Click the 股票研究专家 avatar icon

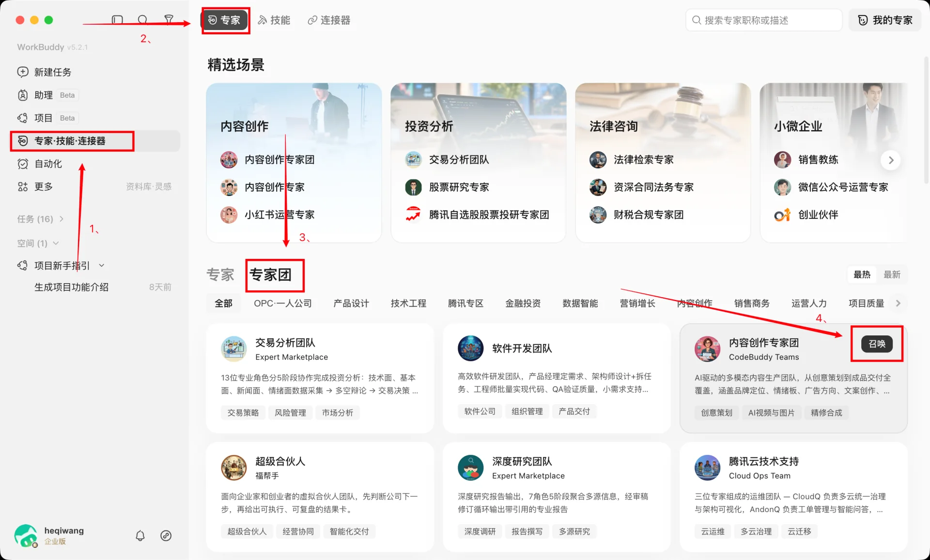[x=413, y=187]
